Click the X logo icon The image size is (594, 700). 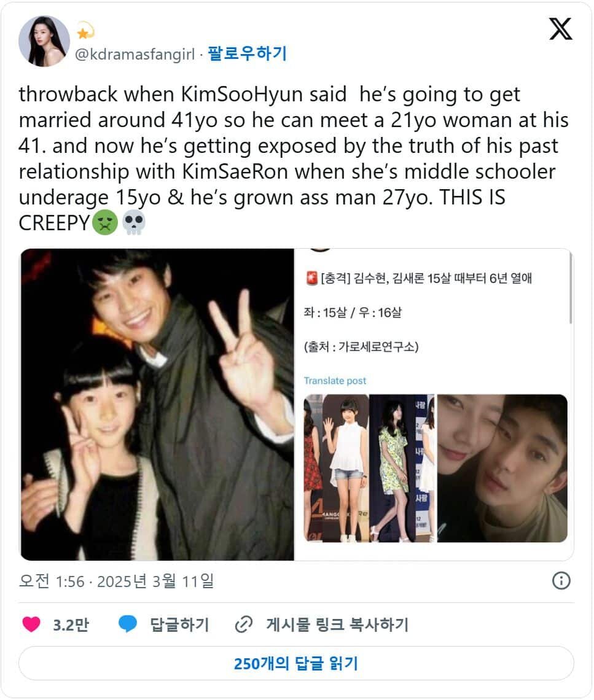(x=560, y=29)
